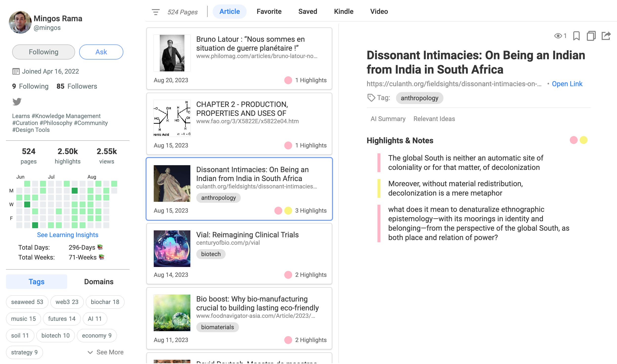
Task: Open the AI Summary tab
Action: [388, 119]
